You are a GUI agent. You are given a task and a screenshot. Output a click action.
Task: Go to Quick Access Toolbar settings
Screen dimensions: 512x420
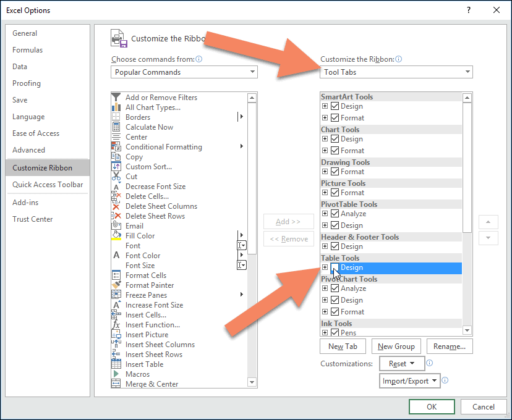48,185
